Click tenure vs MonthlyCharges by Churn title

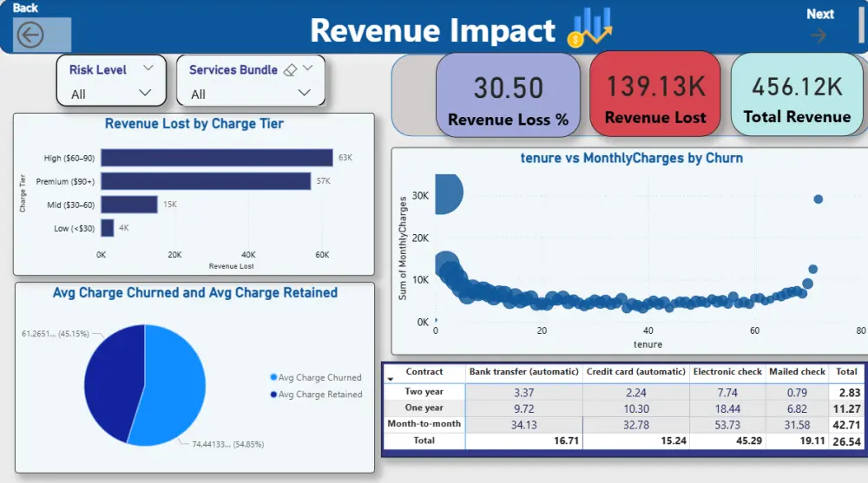pyautogui.click(x=632, y=158)
